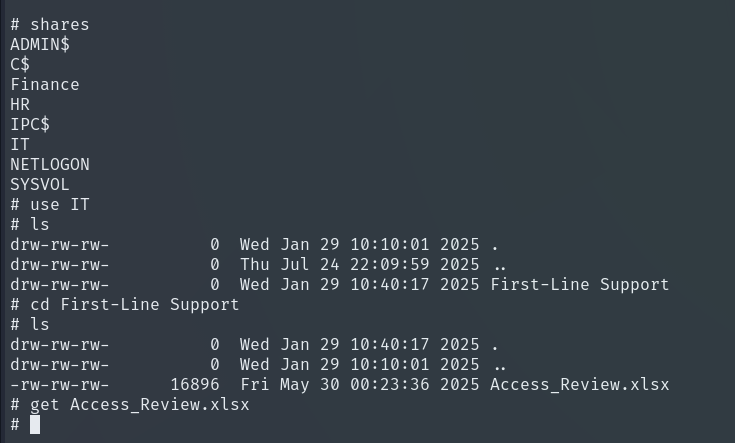Select the SYSVOL share entry
The height and width of the screenshot is (443, 735).
click(x=40, y=184)
